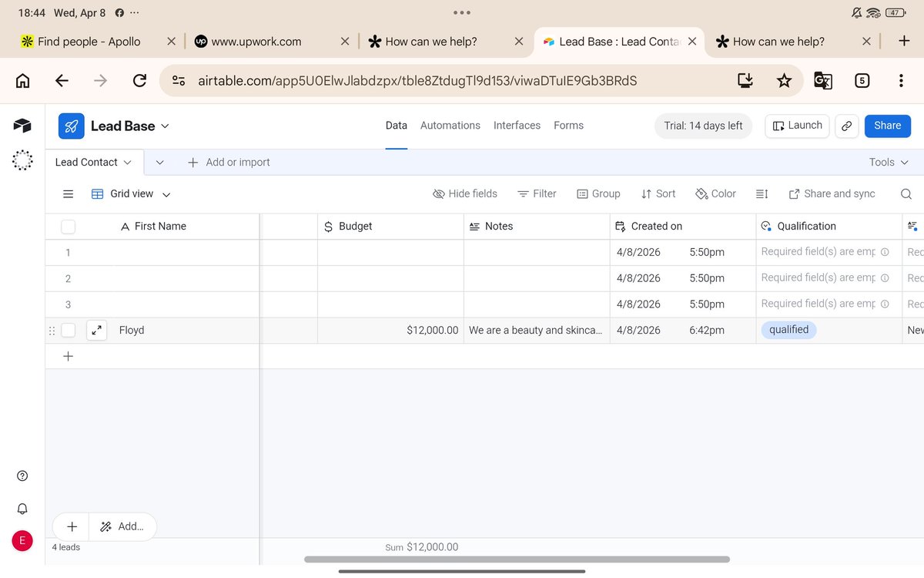The height and width of the screenshot is (578, 924).
Task: Open the search magnifier icon
Action: tap(906, 194)
